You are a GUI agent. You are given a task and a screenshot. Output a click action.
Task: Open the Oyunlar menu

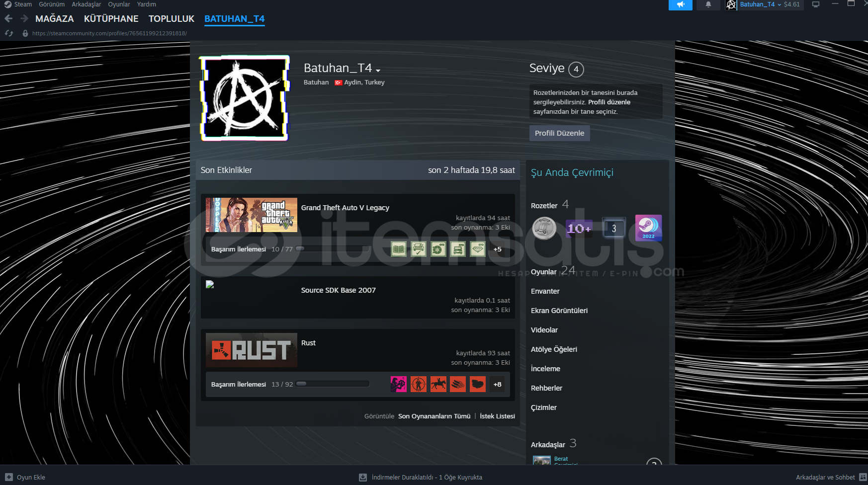(119, 4)
